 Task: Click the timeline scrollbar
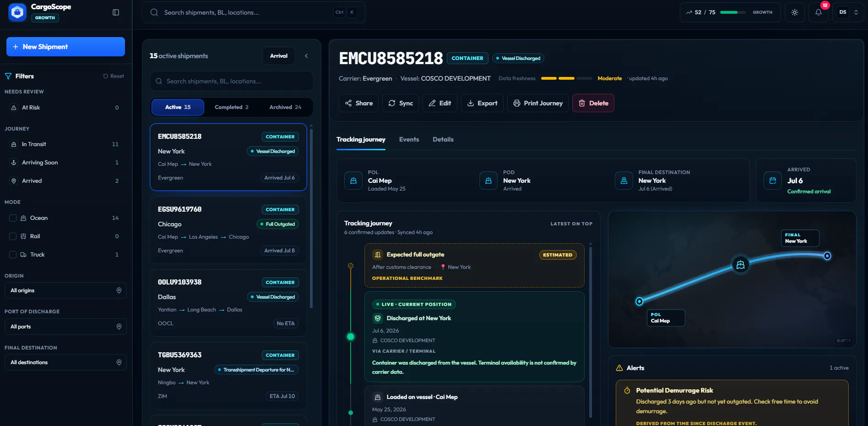tap(591, 332)
